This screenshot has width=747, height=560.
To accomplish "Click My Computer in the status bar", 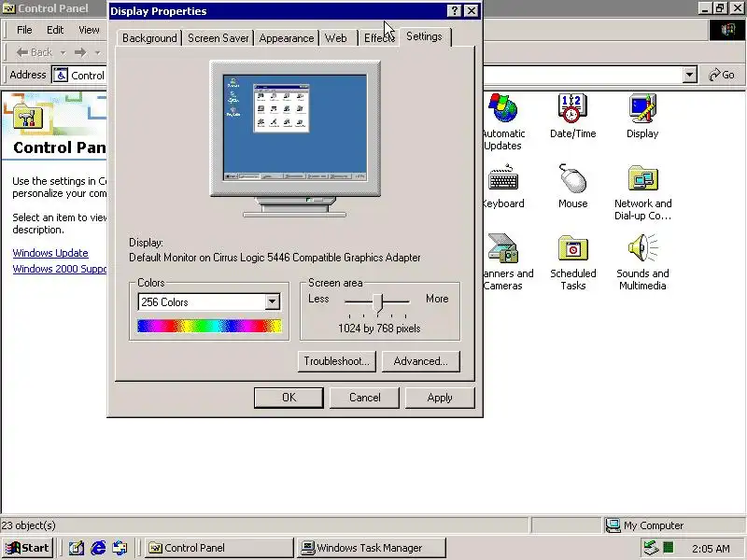I will 644,525.
